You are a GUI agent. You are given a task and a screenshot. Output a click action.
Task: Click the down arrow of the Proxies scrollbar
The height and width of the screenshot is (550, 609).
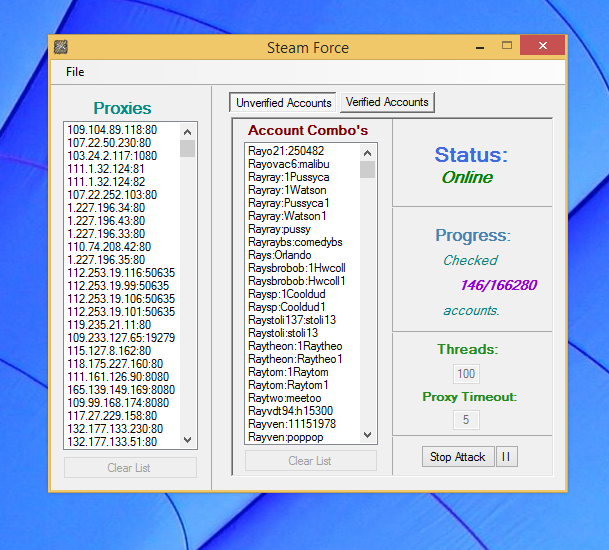point(188,440)
